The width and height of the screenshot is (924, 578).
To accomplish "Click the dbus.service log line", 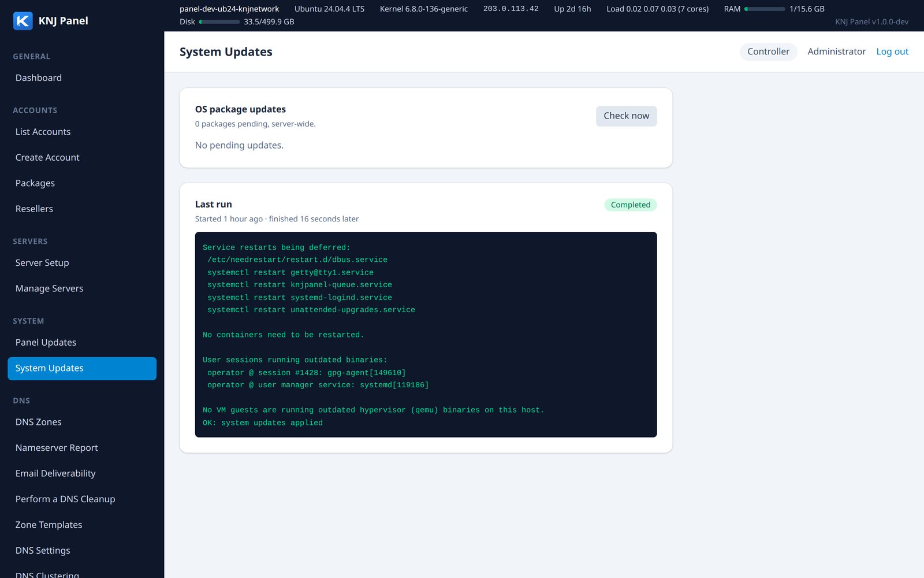I will pos(297,260).
